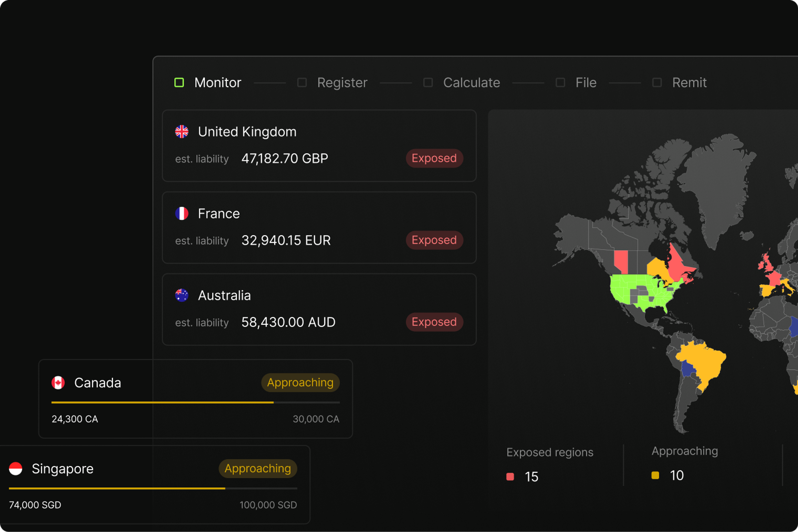Switch to the Register step
This screenshot has width=798, height=532.
(x=342, y=83)
